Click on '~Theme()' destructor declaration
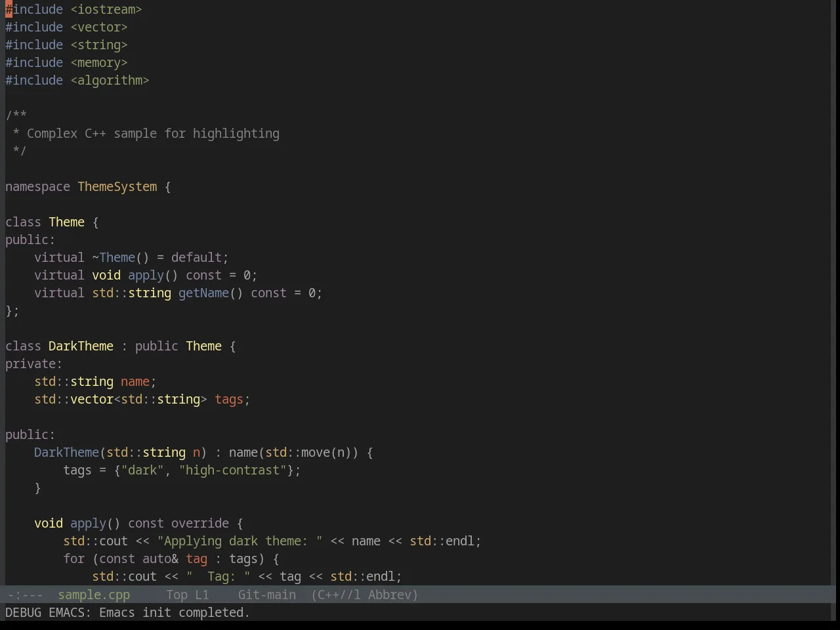This screenshot has height=630, width=840. point(121,258)
